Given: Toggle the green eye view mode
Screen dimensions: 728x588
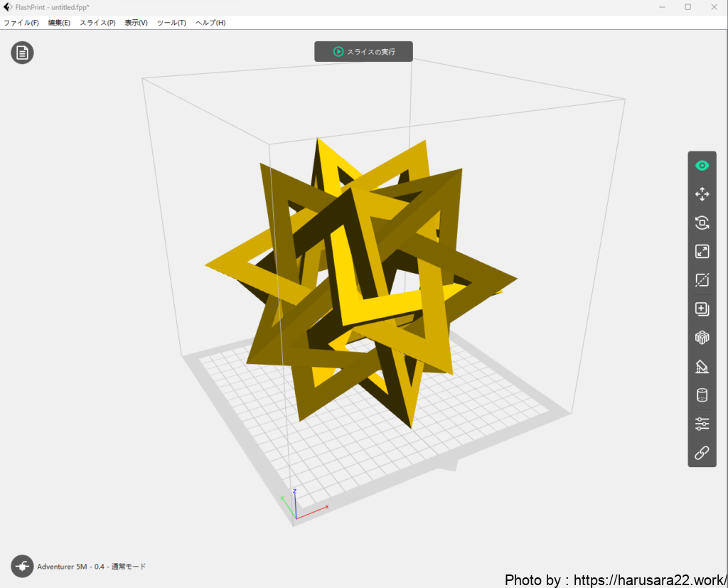Looking at the screenshot, I should [702, 166].
